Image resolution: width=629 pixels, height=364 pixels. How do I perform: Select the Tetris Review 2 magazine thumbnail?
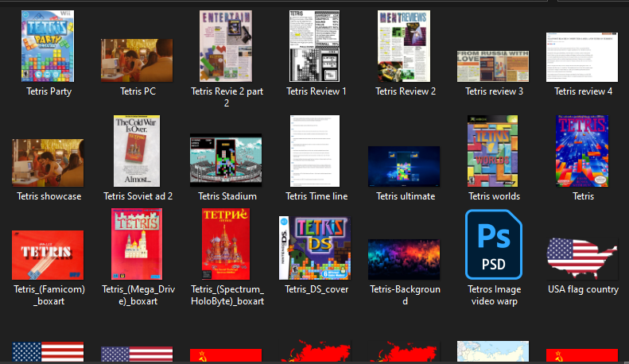[404, 46]
